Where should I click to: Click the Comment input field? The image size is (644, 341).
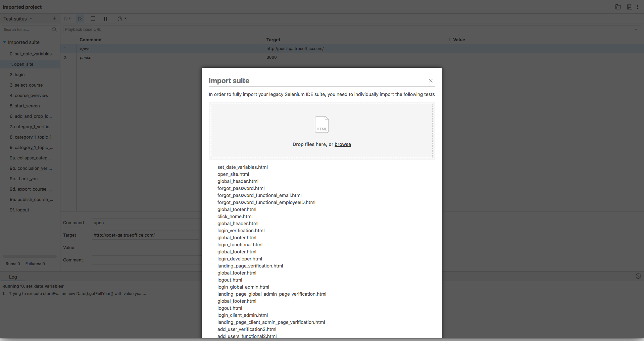click(x=146, y=260)
